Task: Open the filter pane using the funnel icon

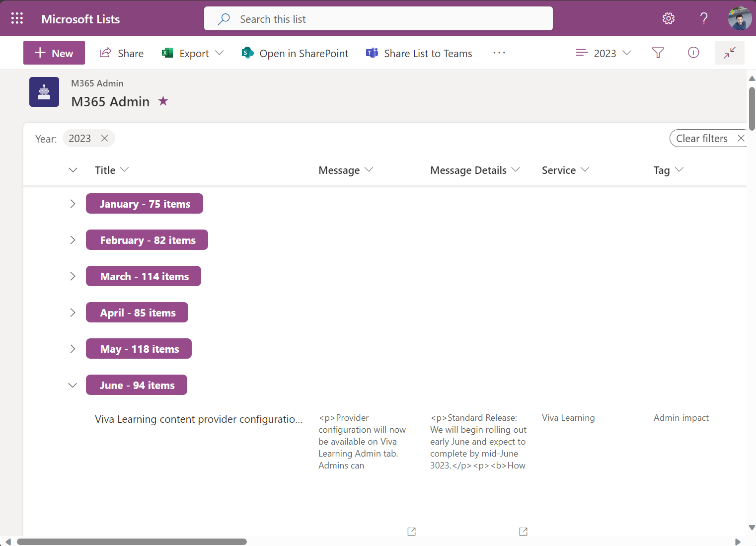Action: [x=658, y=53]
